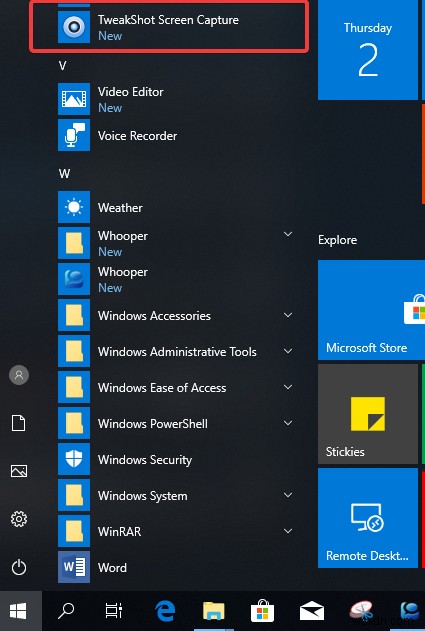Open the Whooper folder icon
Screen dimensions: 425x631
74,243
